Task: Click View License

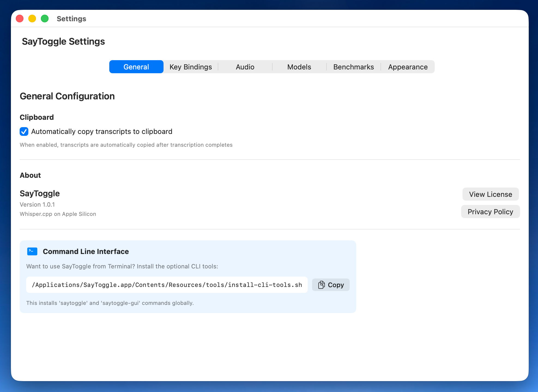Action: 490,194
